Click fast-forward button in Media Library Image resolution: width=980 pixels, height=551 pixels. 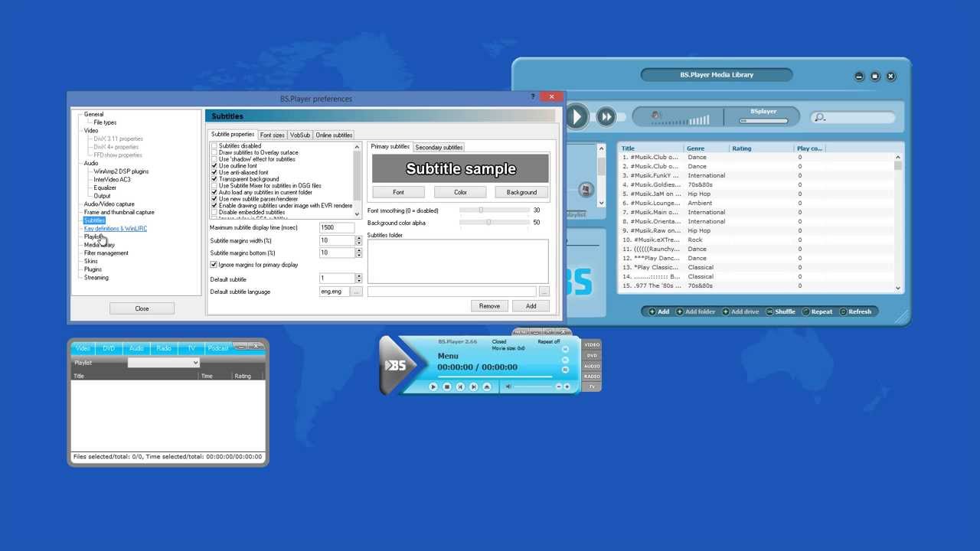pyautogui.click(x=606, y=117)
